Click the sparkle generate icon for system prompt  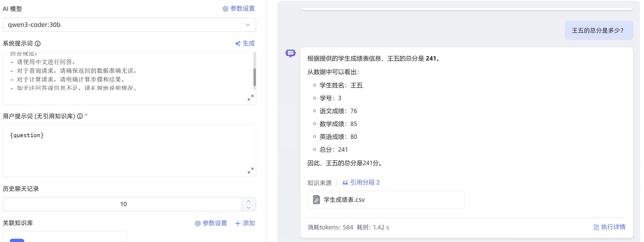pos(238,44)
